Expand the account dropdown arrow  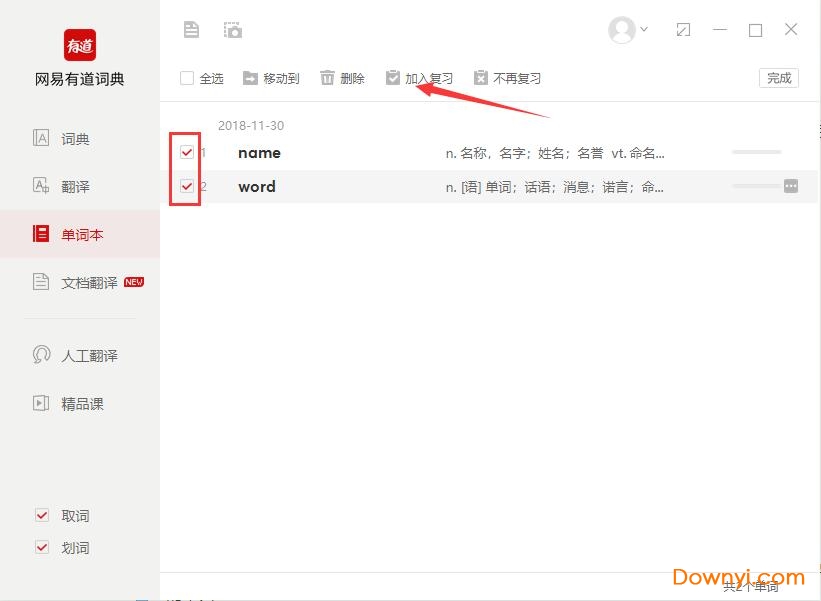click(644, 30)
